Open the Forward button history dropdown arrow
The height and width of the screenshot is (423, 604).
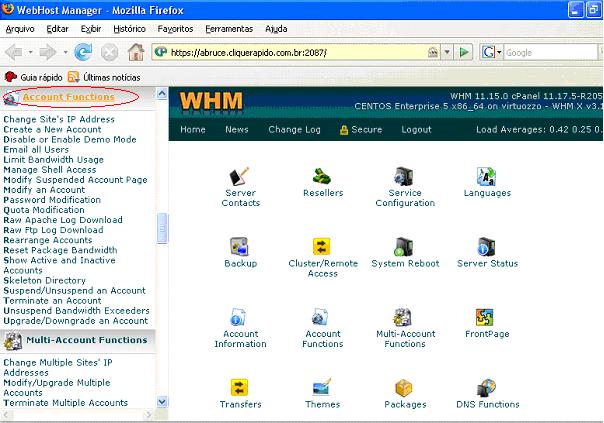tap(65, 52)
